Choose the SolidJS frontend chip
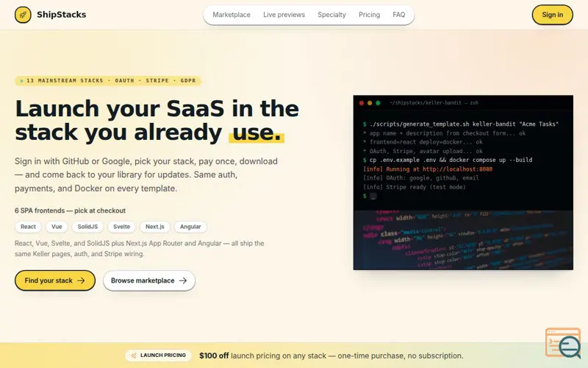The height and width of the screenshot is (368, 588). pos(87,227)
